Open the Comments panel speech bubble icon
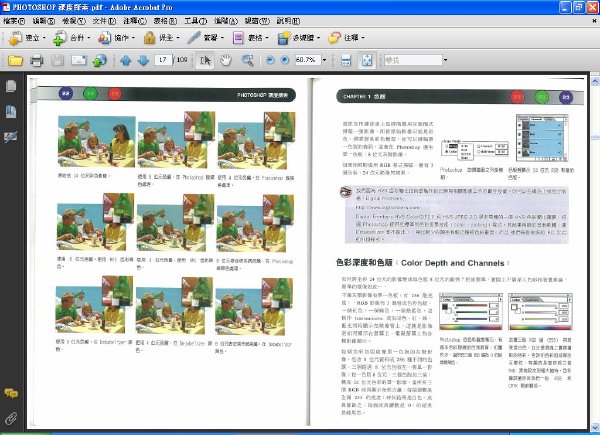Image resolution: width=600 pixels, height=435 pixels. pos(11,393)
